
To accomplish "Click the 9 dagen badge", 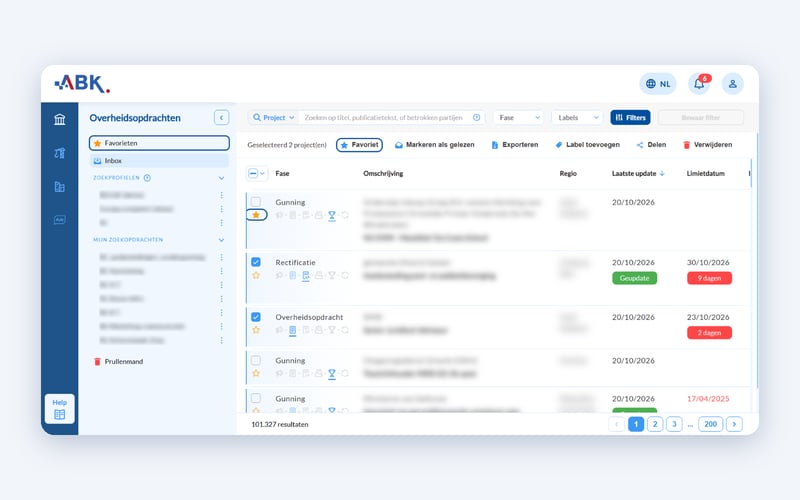I will [x=709, y=278].
